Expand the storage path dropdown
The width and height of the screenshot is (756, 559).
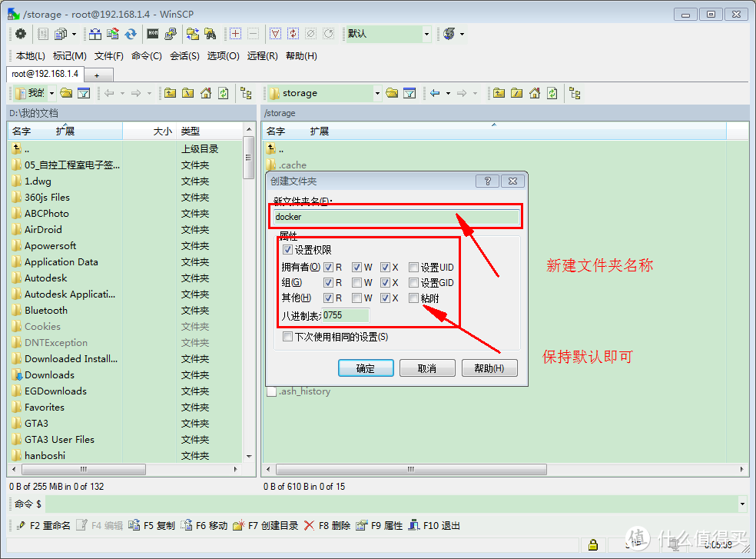[377, 93]
